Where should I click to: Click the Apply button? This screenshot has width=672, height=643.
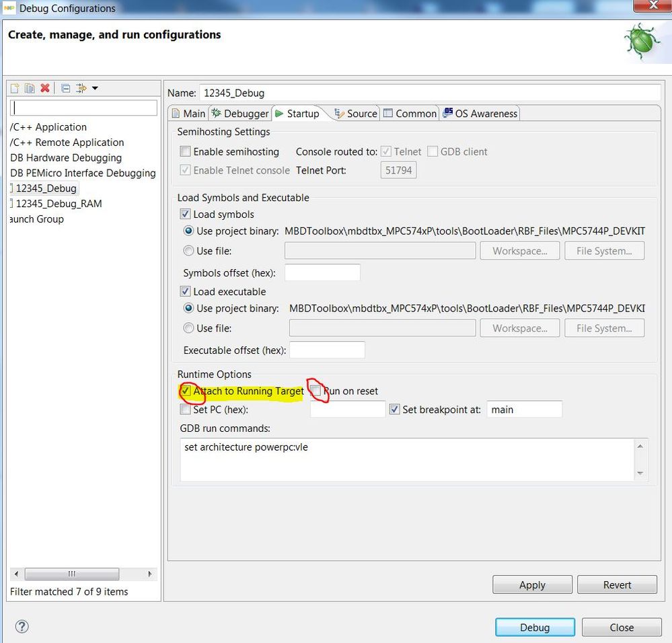click(x=532, y=584)
